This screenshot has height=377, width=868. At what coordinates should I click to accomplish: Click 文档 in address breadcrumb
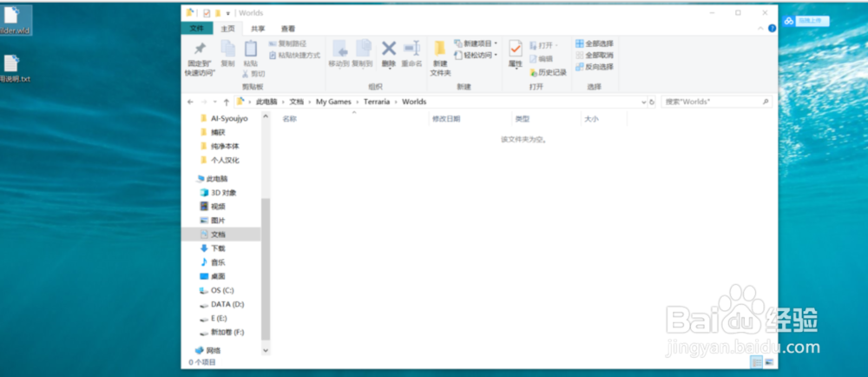297,102
